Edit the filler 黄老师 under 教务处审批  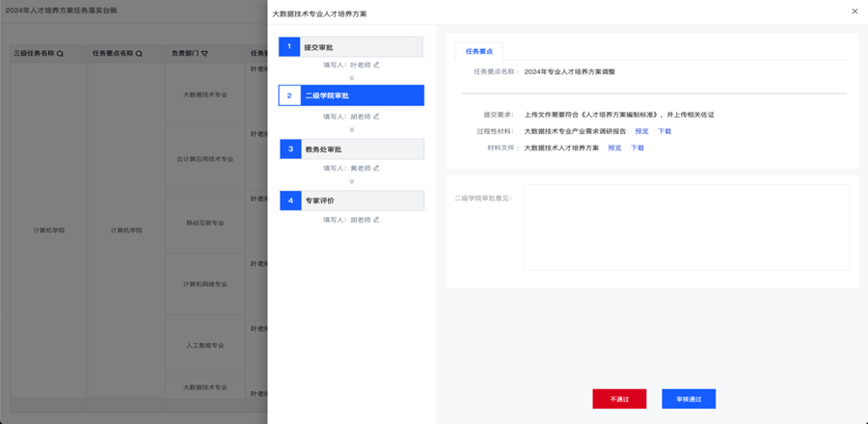(376, 168)
